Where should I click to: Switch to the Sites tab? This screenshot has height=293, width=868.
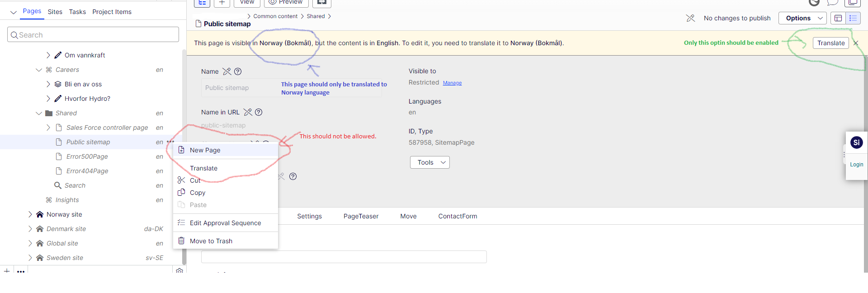55,12
